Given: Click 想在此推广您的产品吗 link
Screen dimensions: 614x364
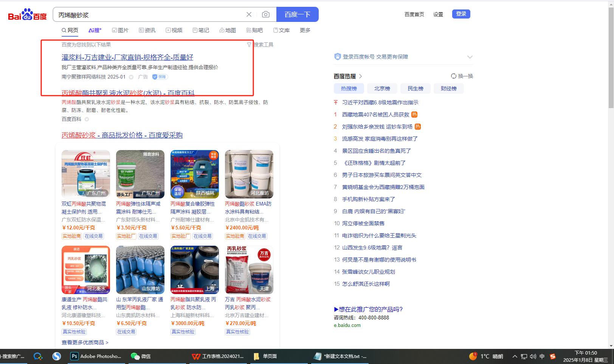Looking at the screenshot, I should [368, 309].
